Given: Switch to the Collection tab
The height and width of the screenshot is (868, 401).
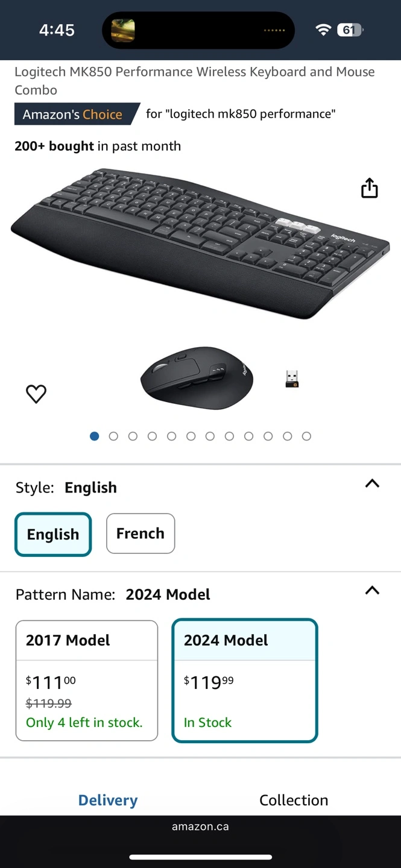Looking at the screenshot, I should 294,800.
